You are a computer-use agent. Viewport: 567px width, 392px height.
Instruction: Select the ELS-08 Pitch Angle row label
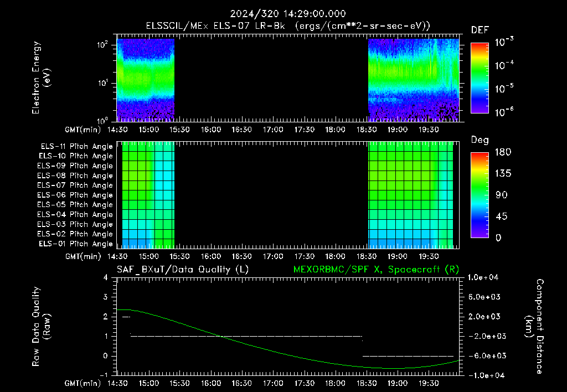coord(75,176)
